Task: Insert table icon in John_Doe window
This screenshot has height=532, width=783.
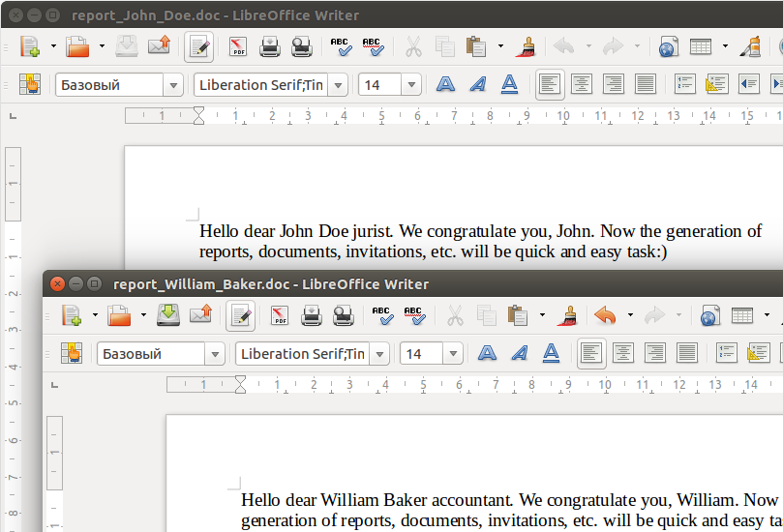Action: click(701, 46)
